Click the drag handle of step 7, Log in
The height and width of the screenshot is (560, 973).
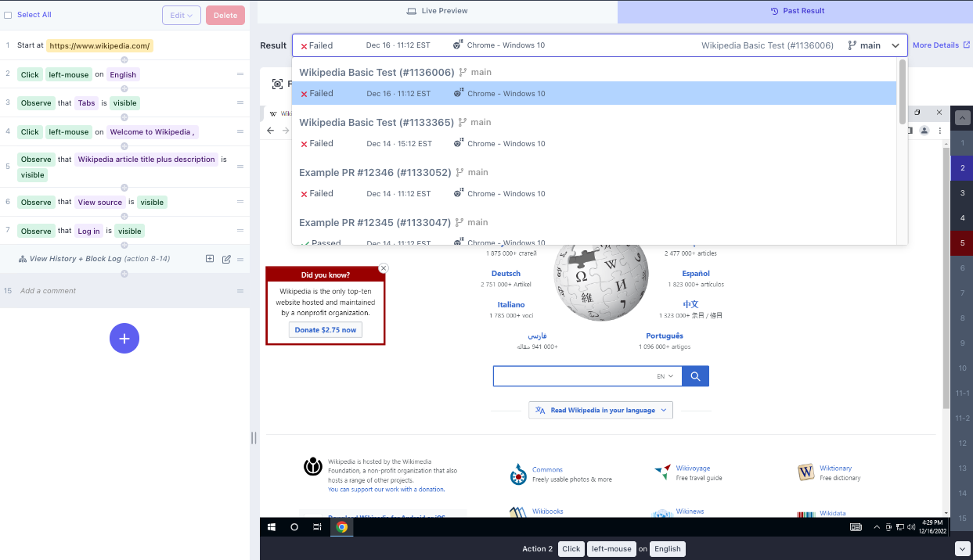pos(240,231)
